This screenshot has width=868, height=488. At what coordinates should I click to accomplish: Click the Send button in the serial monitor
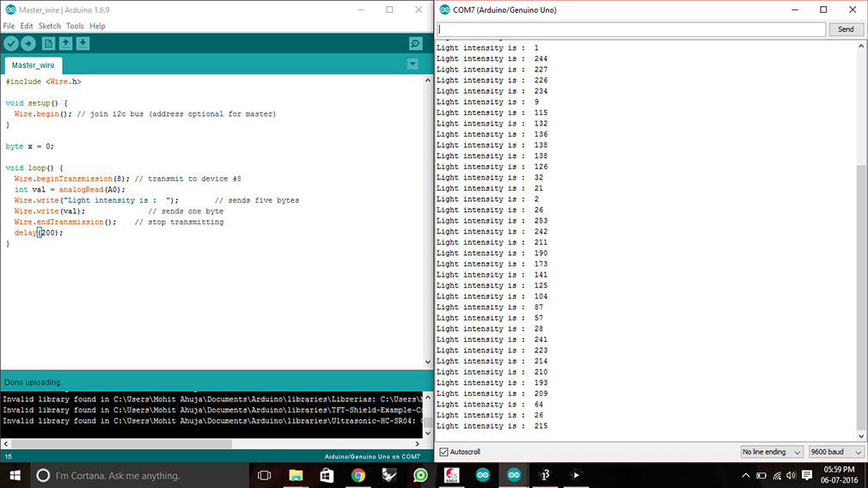pos(846,29)
